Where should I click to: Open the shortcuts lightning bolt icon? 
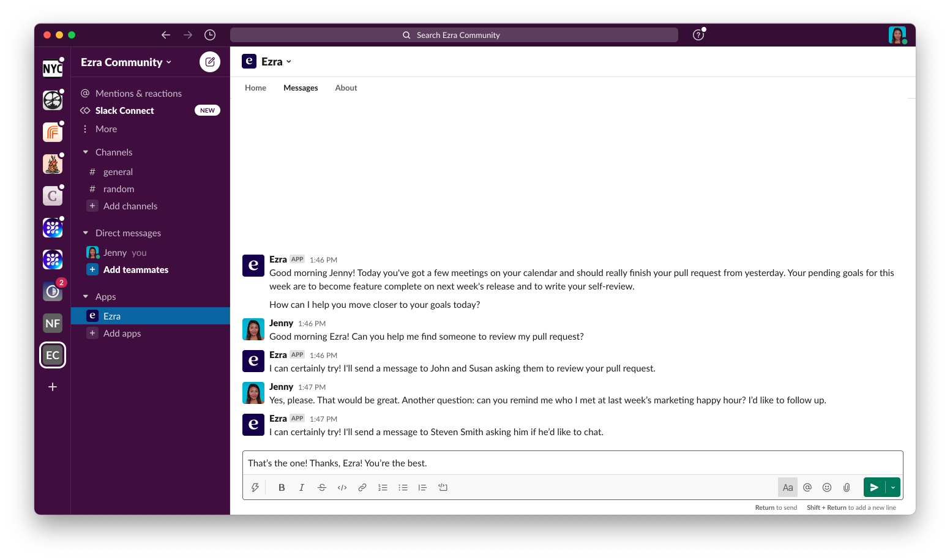pyautogui.click(x=255, y=487)
